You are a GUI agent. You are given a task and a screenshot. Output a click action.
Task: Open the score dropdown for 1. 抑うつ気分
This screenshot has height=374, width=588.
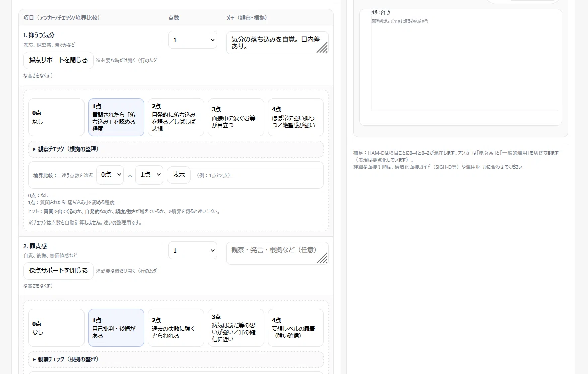coord(193,40)
